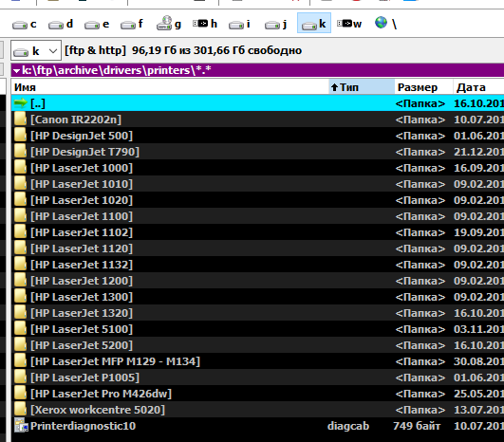The width and height of the screenshot is (504, 442).
Task: Select the [HP DesignJet 500] folder
Action: (82, 136)
